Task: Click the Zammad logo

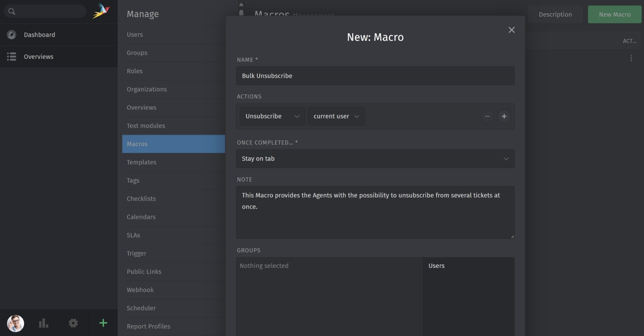Action: (x=101, y=10)
